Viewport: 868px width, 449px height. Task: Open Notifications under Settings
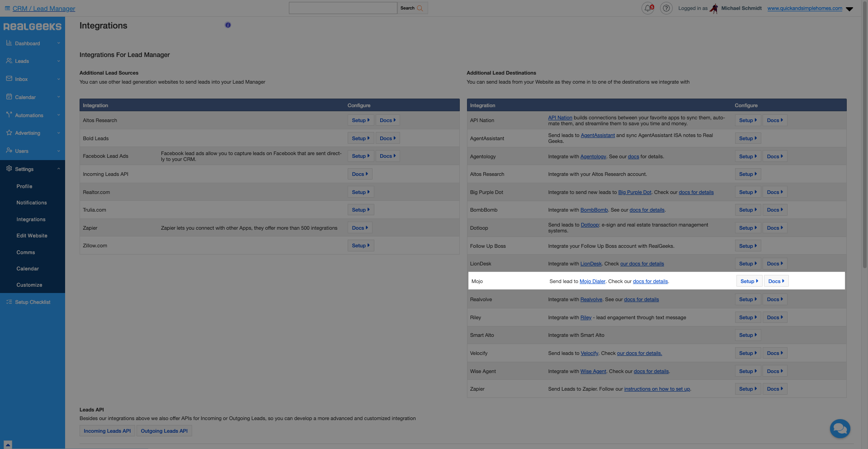tap(32, 203)
